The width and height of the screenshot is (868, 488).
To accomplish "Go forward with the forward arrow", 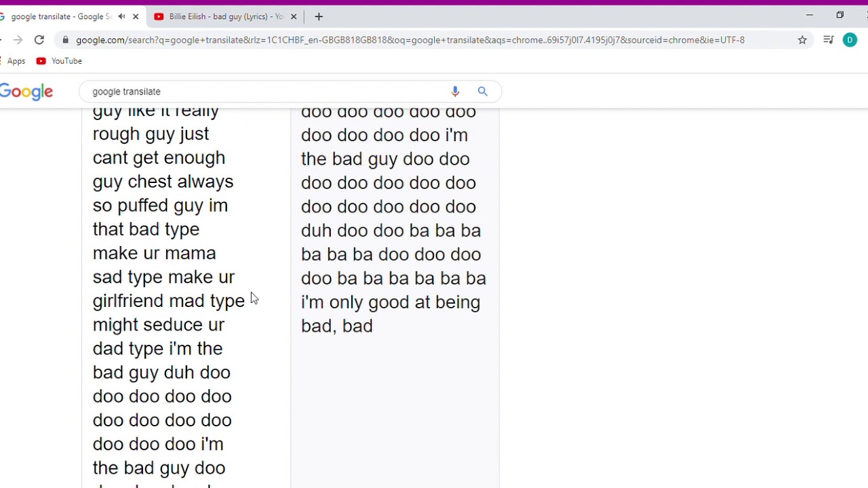I will tap(18, 40).
